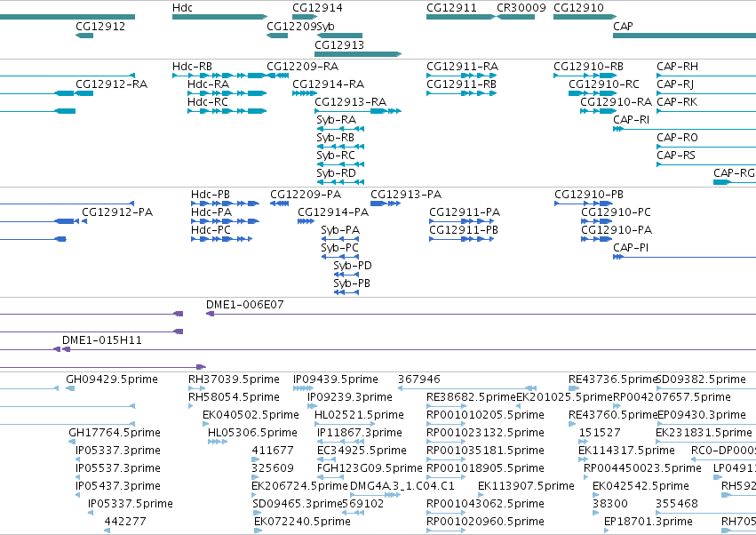Select the EP18701.3prime EST label
Screen dimensions: 756x535
coord(649,522)
